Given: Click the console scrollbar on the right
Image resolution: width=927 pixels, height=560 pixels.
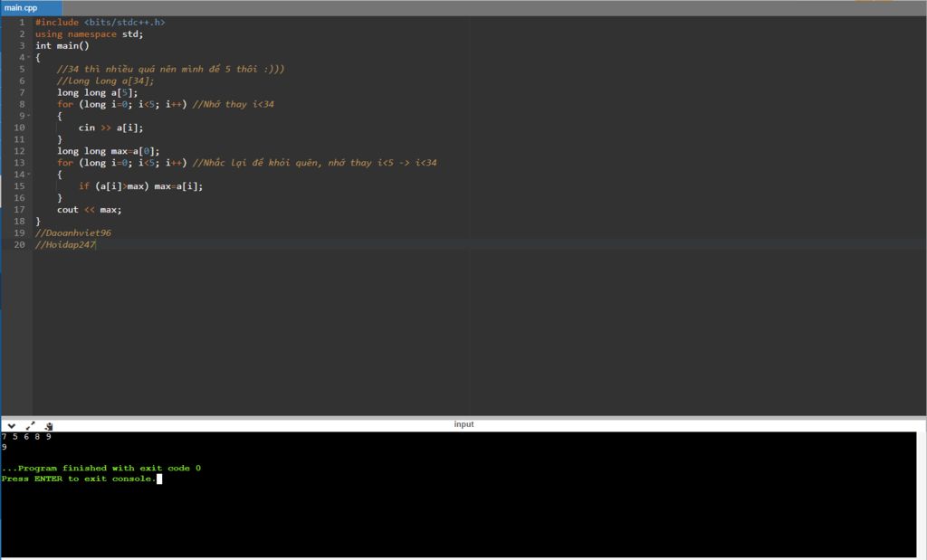Looking at the screenshot, I should coord(921,495).
